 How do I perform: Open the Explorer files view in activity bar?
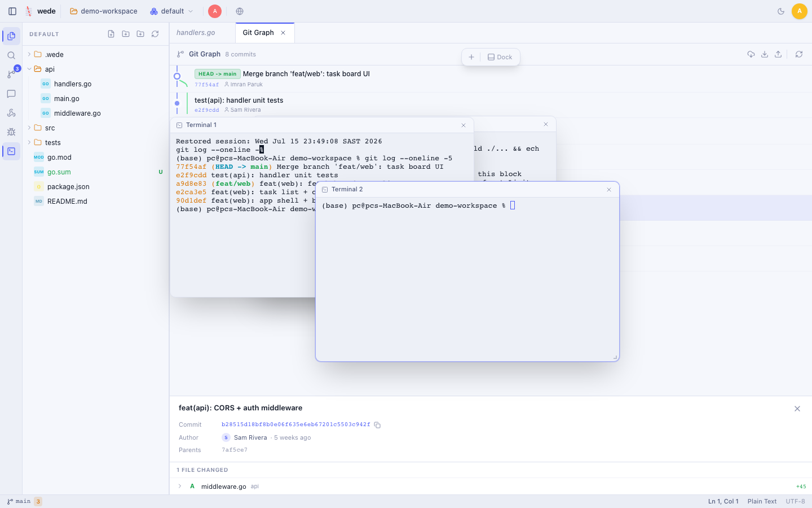coord(11,36)
